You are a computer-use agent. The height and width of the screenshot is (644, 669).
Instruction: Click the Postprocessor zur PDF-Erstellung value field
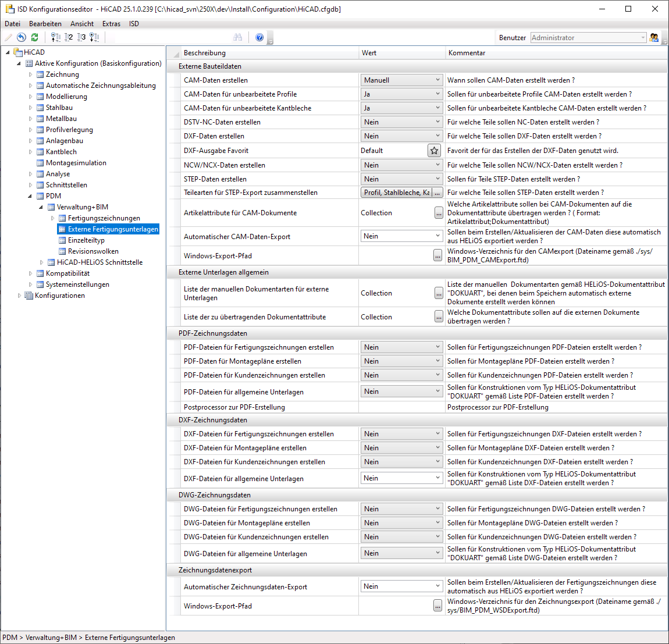[401, 408]
